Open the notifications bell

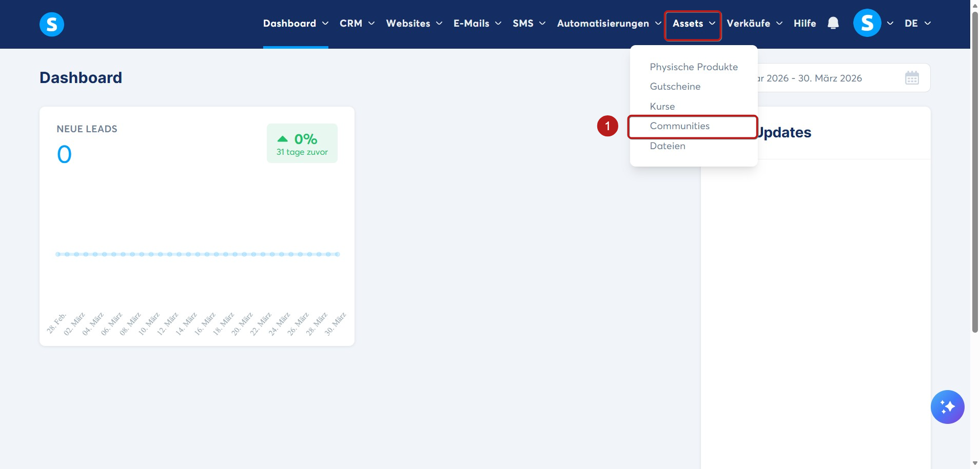833,23
